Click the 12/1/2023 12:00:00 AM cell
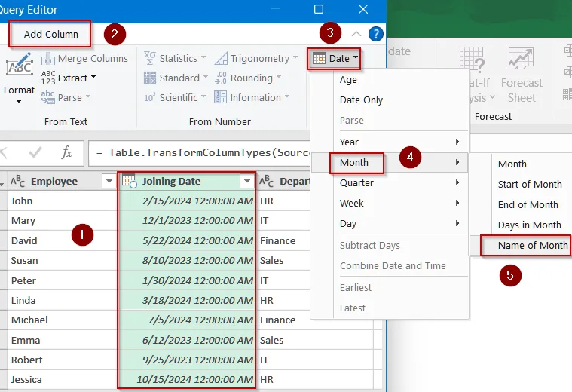The width and height of the screenshot is (572, 392). click(x=187, y=221)
